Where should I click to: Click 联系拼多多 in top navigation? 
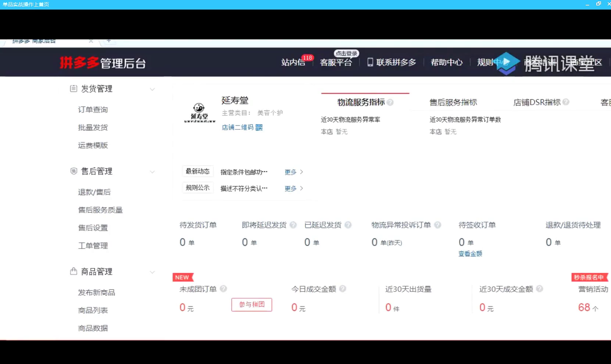pos(396,63)
